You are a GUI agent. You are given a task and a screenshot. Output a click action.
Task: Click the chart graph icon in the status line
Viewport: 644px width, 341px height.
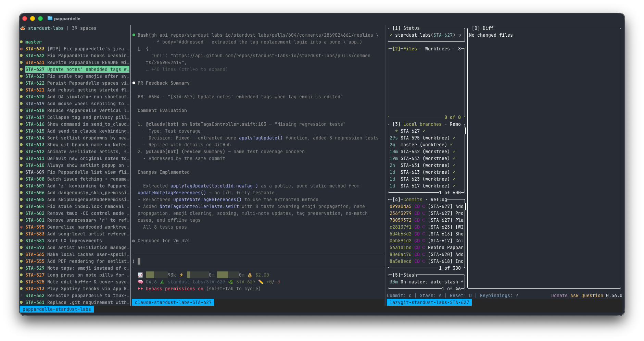tap(140, 275)
